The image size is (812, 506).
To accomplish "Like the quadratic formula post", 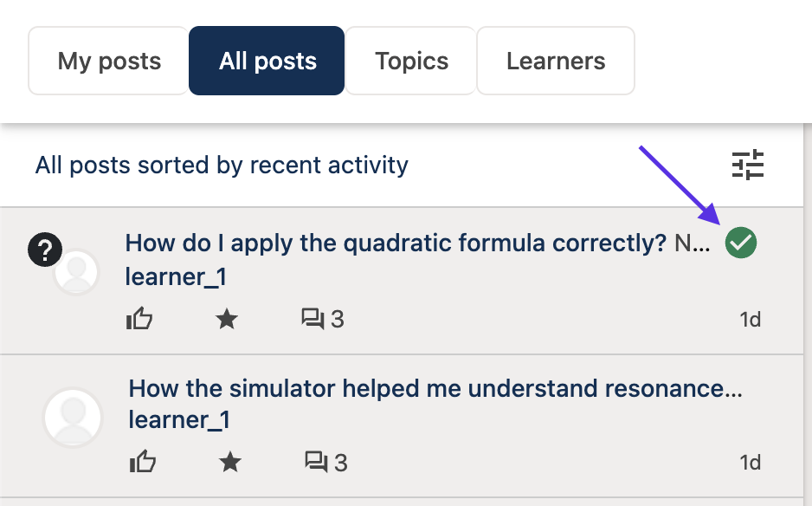I will (139, 320).
